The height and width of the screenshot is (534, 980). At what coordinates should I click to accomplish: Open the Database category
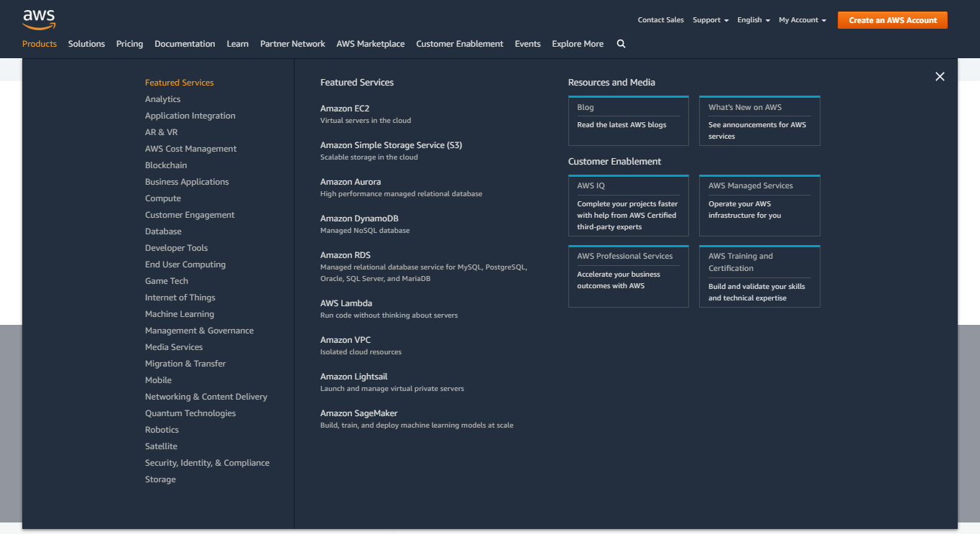click(163, 231)
